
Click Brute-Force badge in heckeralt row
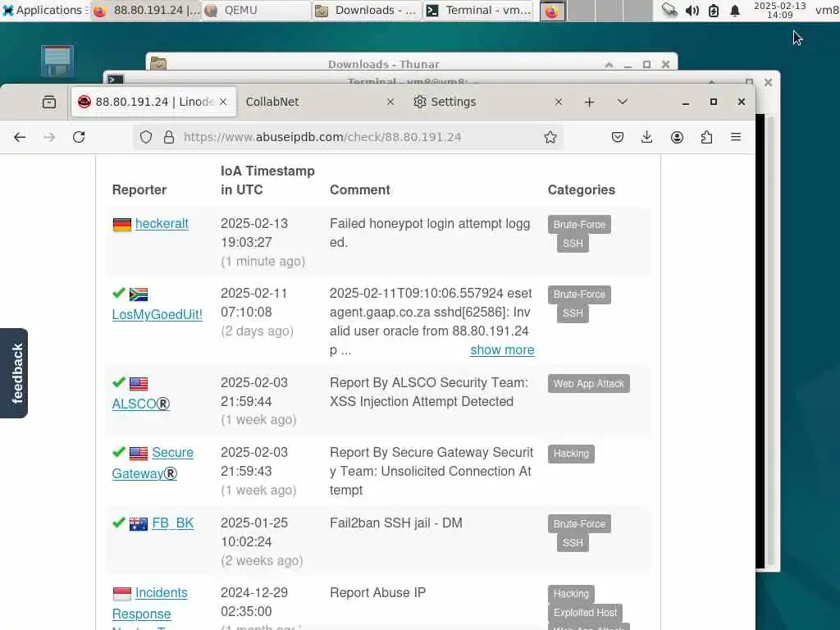(x=579, y=225)
